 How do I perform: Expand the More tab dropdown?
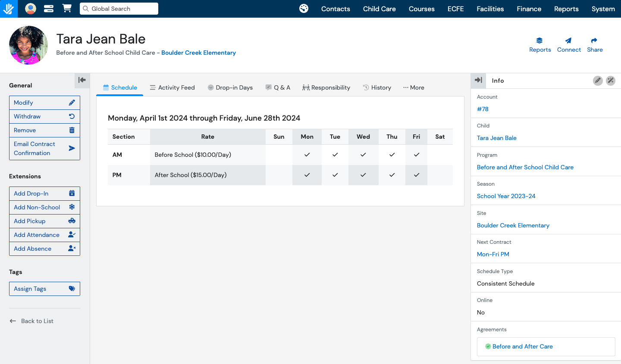(x=413, y=87)
